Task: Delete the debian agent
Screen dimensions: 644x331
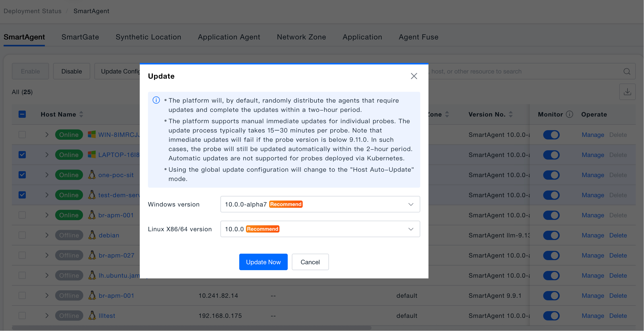Action: [x=618, y=235]
